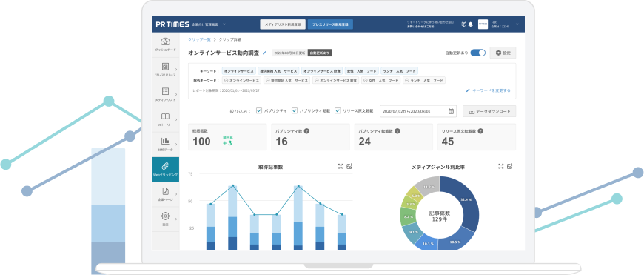The height and width of the screenshot is (275, 644).
Task: Click the date range input field
Action: point(418,111)
